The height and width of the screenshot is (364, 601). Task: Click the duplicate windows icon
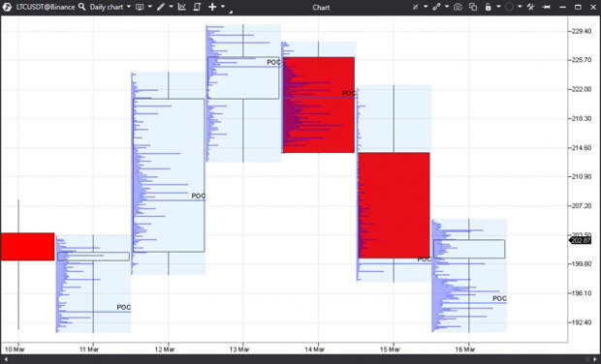point(473,7)
